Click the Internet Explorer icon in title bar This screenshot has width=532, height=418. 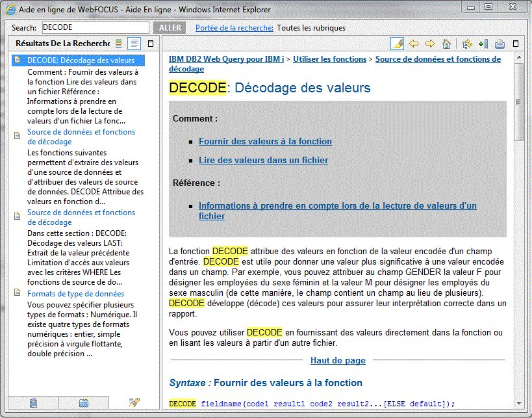coord(10,10)
